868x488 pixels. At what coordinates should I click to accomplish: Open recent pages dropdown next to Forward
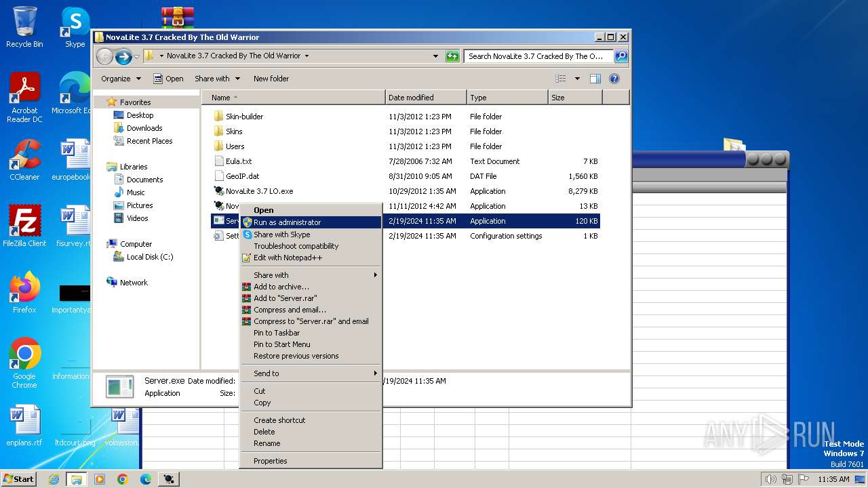coord(137,56)
